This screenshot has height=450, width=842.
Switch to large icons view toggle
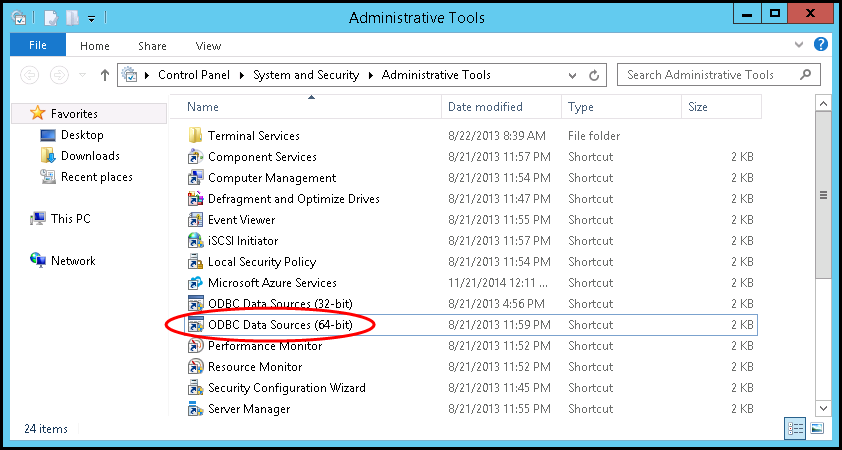point(817,429)
